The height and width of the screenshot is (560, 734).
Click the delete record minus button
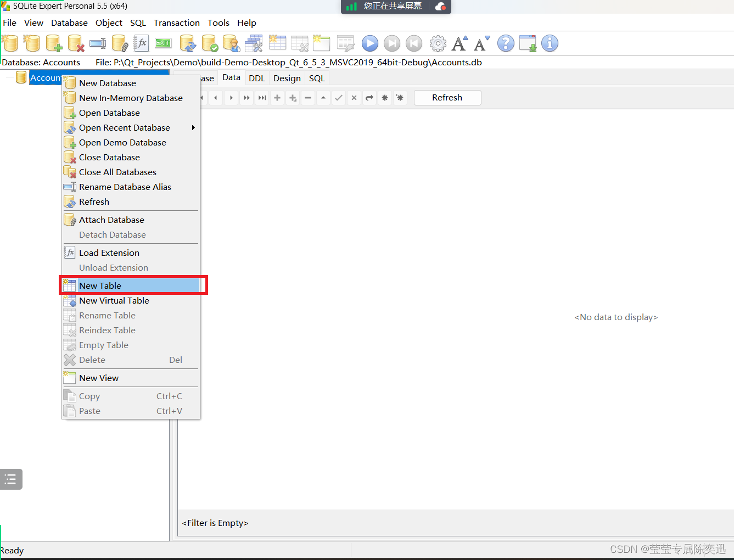click(308, 98)
